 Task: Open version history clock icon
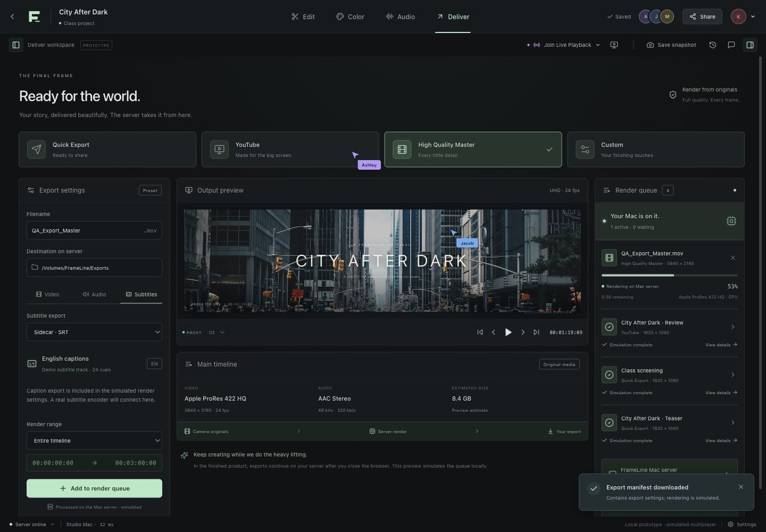[x=713, y=45]
